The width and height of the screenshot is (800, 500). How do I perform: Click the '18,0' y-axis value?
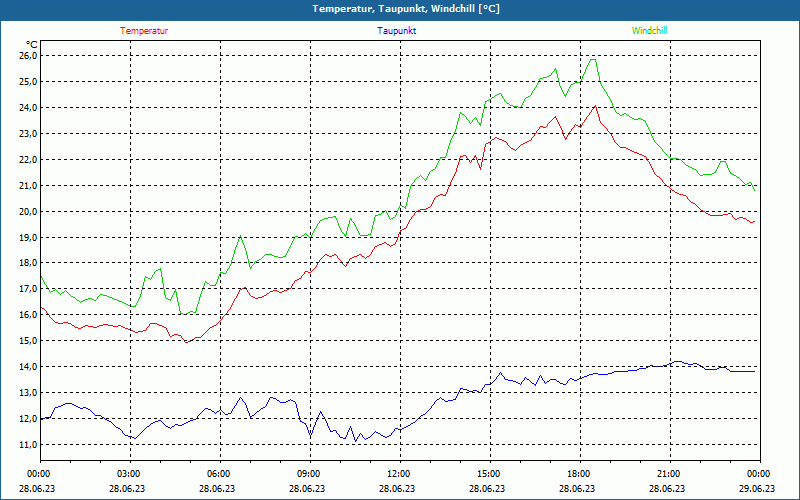[x=28, y=262]
